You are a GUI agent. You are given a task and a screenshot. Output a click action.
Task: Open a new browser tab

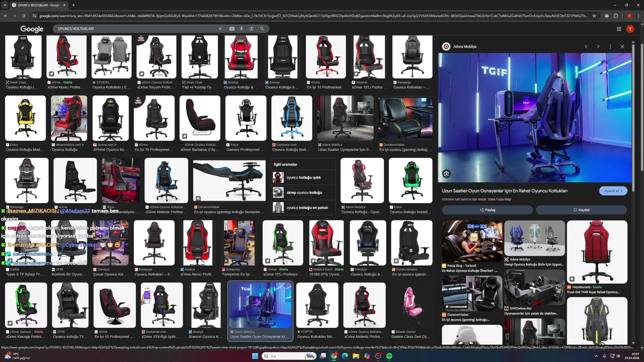click(x=73, y=5)
